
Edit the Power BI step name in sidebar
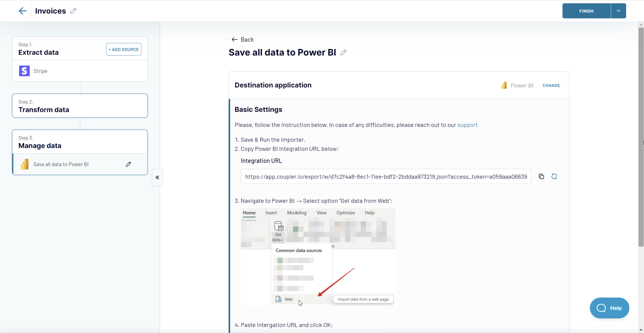coord(128,164)
